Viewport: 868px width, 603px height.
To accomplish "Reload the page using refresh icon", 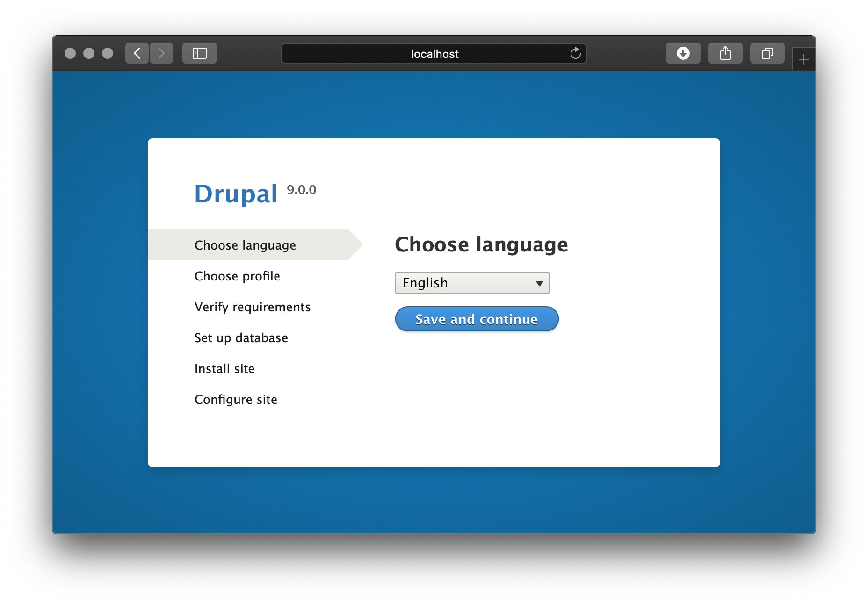I will [x=575, y=54].
